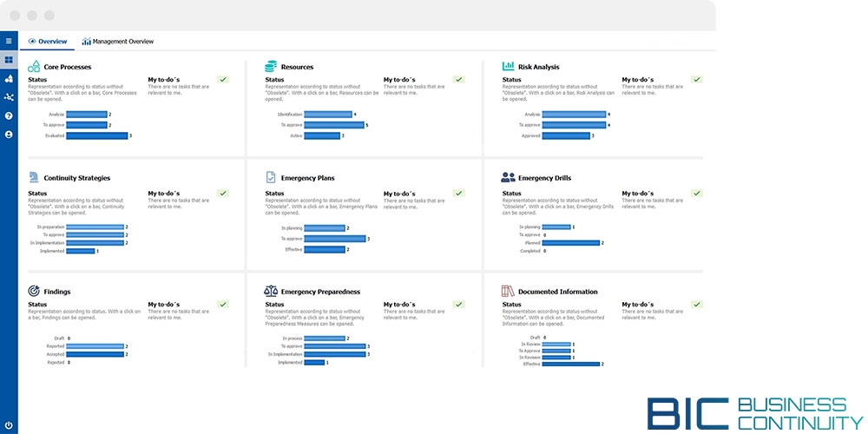Select the dashboard grid icon in sidebar
The height and width of the screenshot is (434, 868).
coord(9,60)
